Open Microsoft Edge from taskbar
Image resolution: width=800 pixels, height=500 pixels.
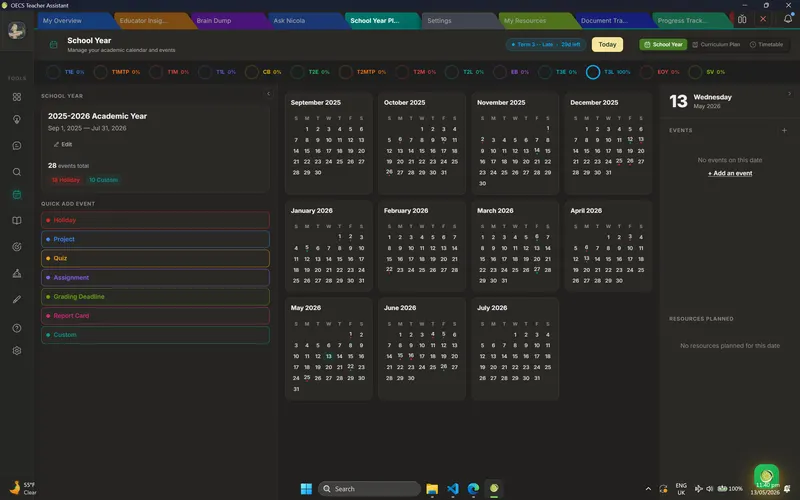point(473,489)
